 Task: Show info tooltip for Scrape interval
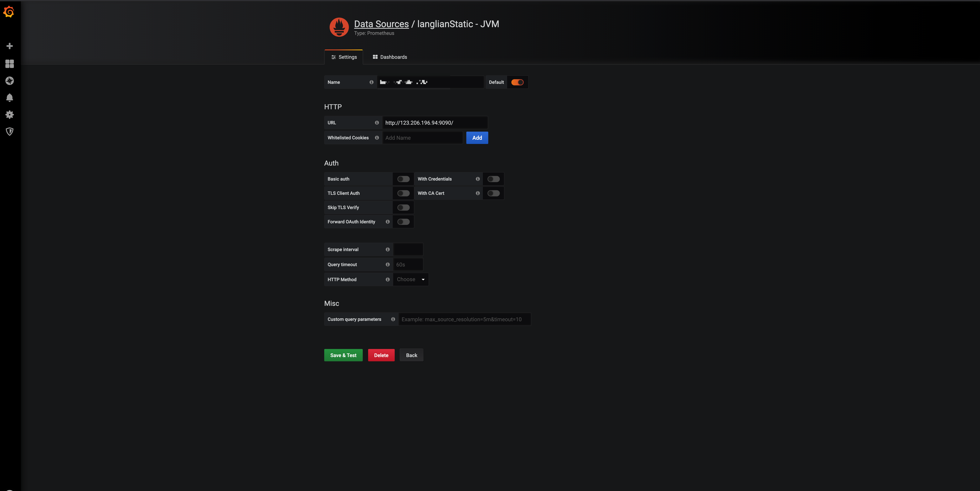(387, 250)
